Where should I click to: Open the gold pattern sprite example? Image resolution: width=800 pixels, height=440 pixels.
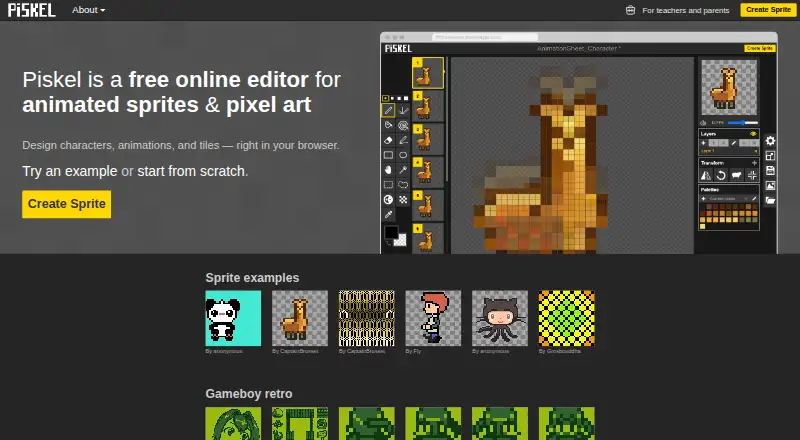pyautogui.click(x=366, y=318)
